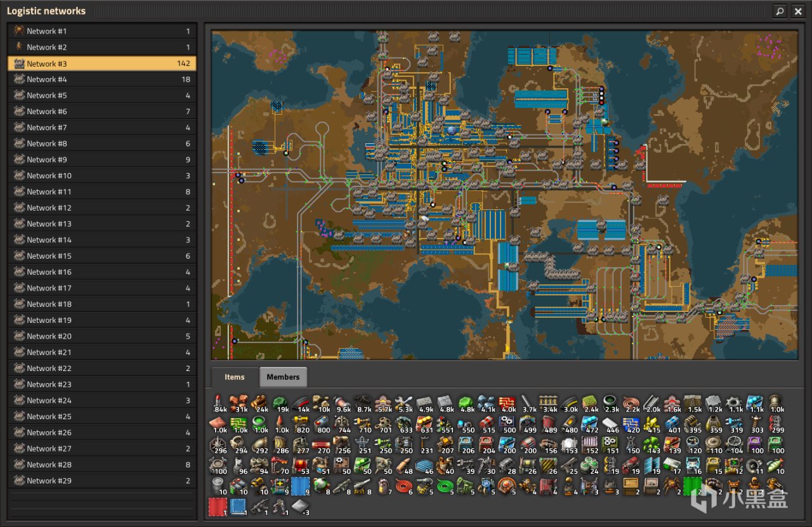The width and height of the screenshot is (812, 527).
Task: Click the item showing count 143
Action: pos(653,445)
